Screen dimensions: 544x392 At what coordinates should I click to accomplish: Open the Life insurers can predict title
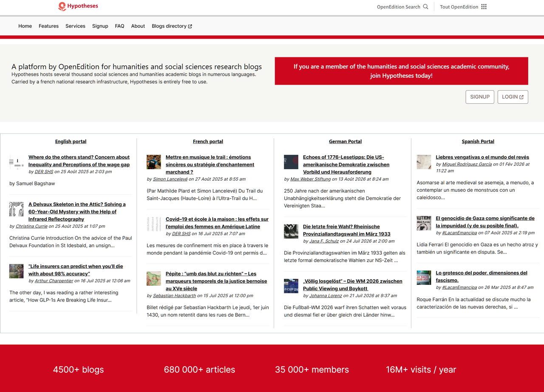coord(76,270)
